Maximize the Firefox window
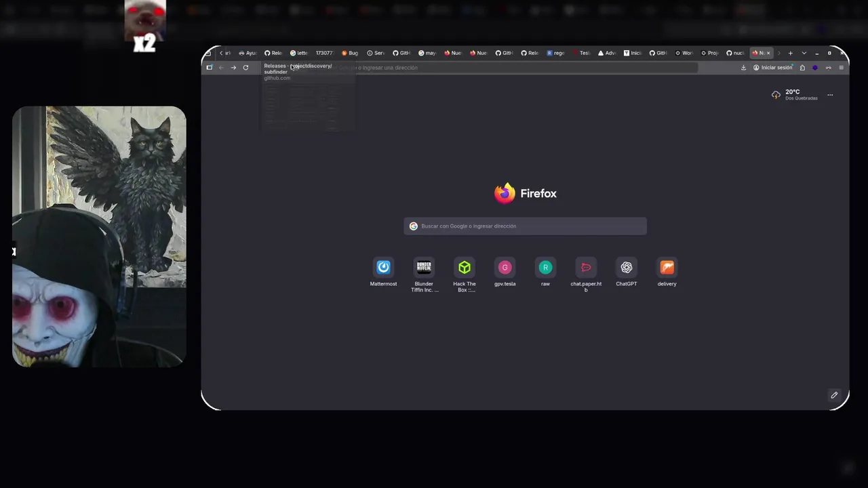This screenshot has width=868, height=488. pos(829,53)
